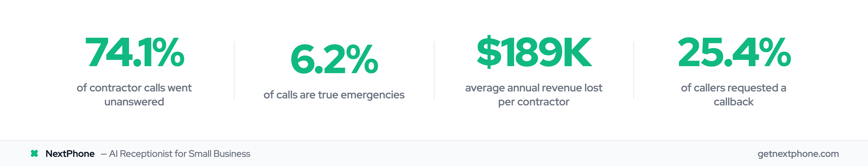The height and width of the screenshot is (166, 868).
Task: Click the AI Receptionist for Small Business tagline
Action: coord(179,153)
